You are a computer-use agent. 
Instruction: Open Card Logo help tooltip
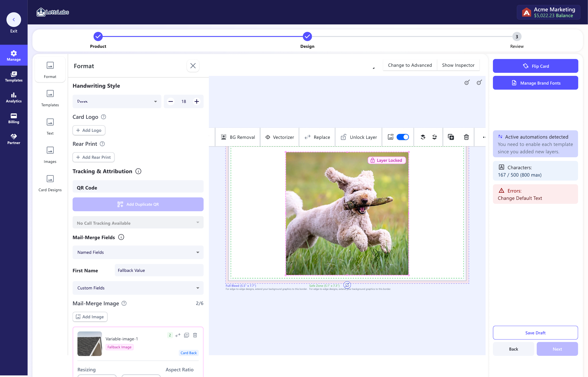pyautogui.click(x=103, y=117)
